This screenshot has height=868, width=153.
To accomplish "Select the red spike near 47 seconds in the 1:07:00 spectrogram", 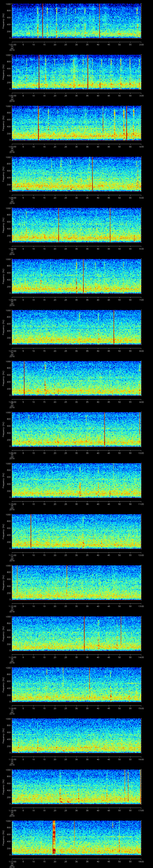I will click(x=114, y=327).
